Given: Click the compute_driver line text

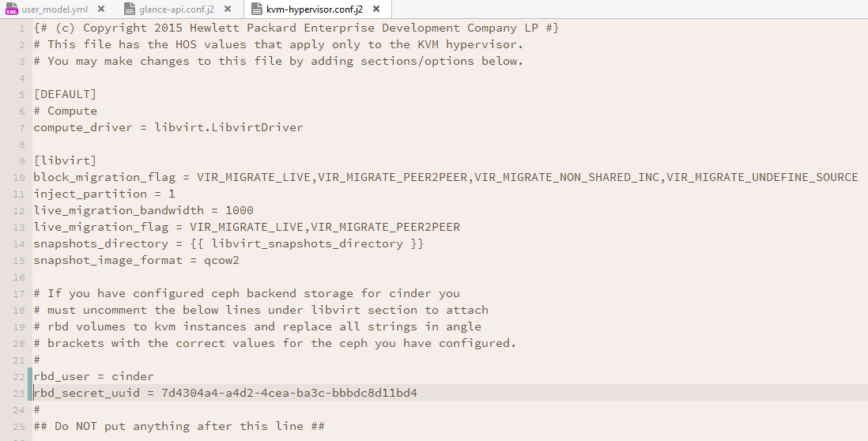Looking at the screenshot, I should pos(168,127).
